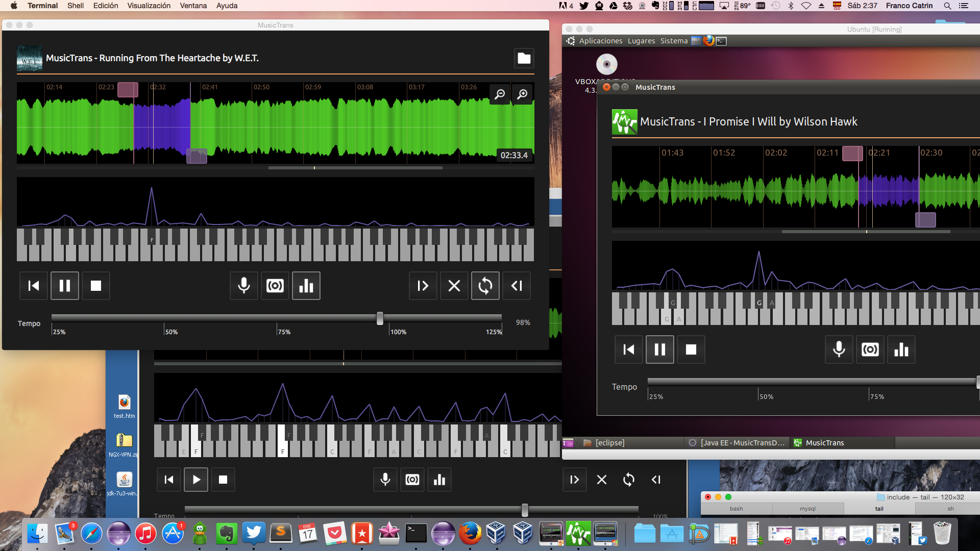Open MusicTrans from the macOS Dock
The height and width of the screenshot is (551, 980).
click(578, 534)
